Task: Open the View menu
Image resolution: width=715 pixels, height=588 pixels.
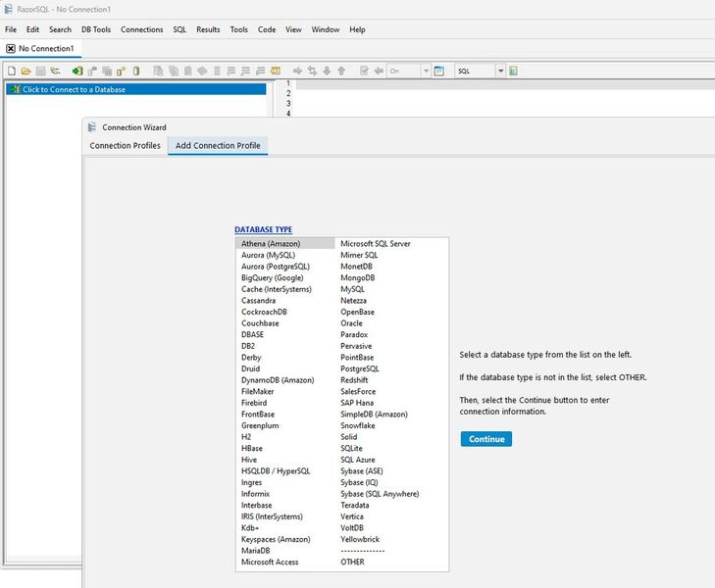Action: (x=293, y=29)
